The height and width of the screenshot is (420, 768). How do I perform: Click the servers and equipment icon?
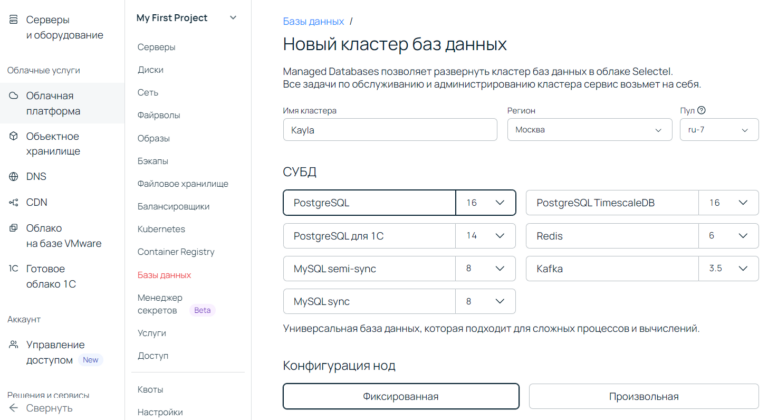[14, 19]
